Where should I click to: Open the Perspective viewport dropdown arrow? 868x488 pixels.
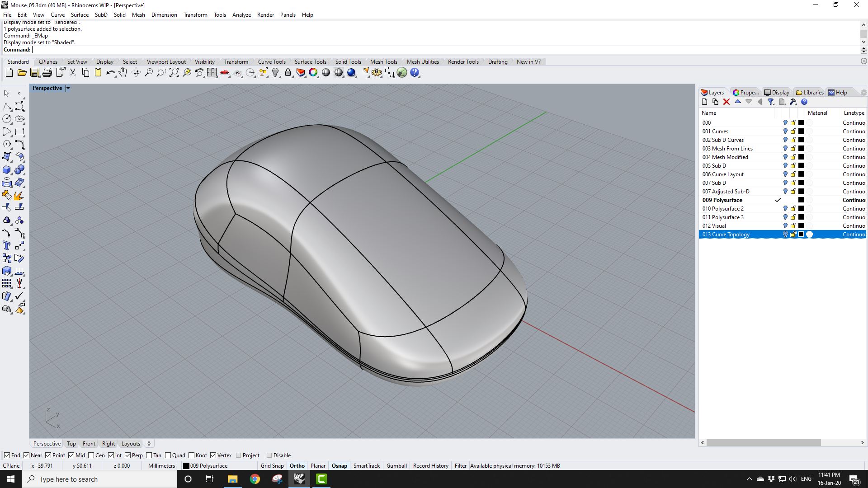tap(68, 88)
